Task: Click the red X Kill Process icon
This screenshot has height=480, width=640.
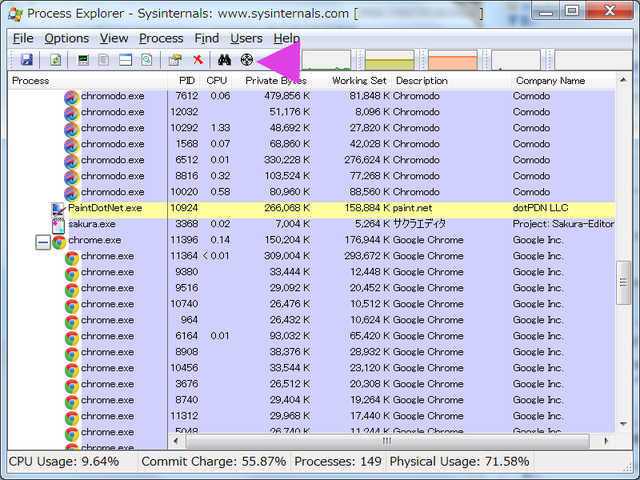Action: click(x=198, y=60)
